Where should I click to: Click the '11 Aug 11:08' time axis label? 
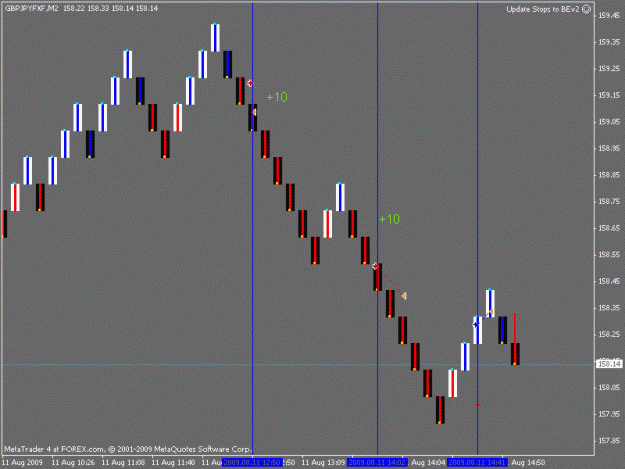coord(123,462)
